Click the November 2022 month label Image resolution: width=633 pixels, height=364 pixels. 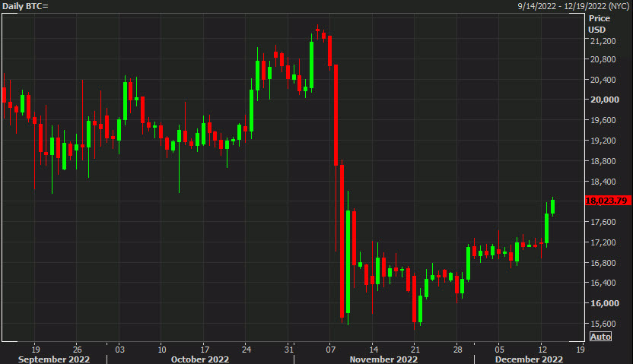click(x=383, y=359)
